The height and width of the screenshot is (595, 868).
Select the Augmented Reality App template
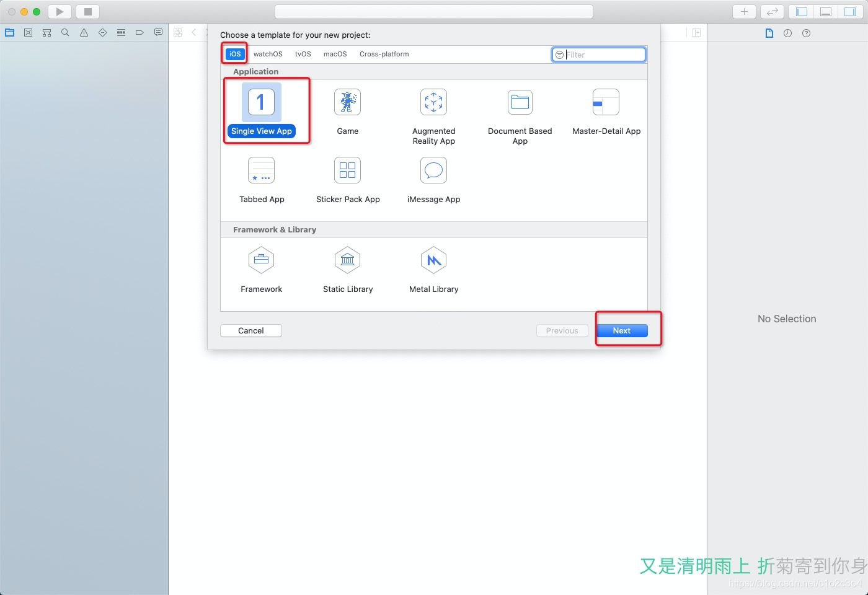(434, 117)
